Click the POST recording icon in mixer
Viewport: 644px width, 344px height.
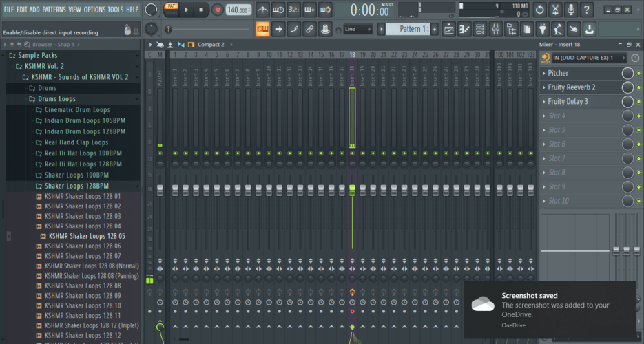click(x=546, y=58)
